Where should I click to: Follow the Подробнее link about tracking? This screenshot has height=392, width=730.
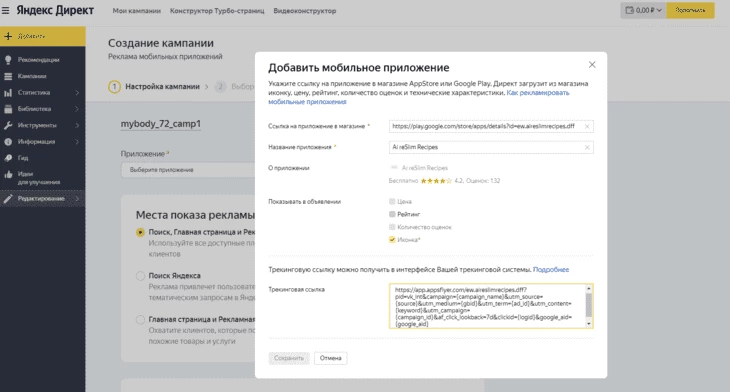[x=551, y=270]
